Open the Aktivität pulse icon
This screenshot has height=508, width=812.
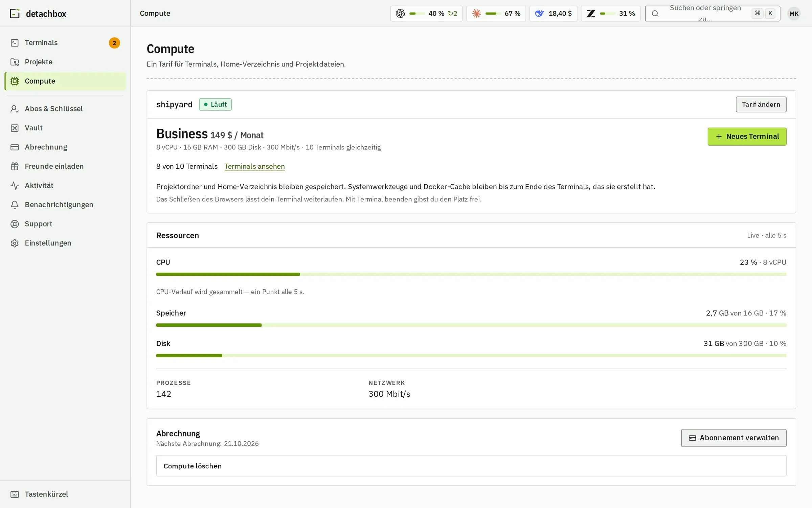tap(15, 186)
